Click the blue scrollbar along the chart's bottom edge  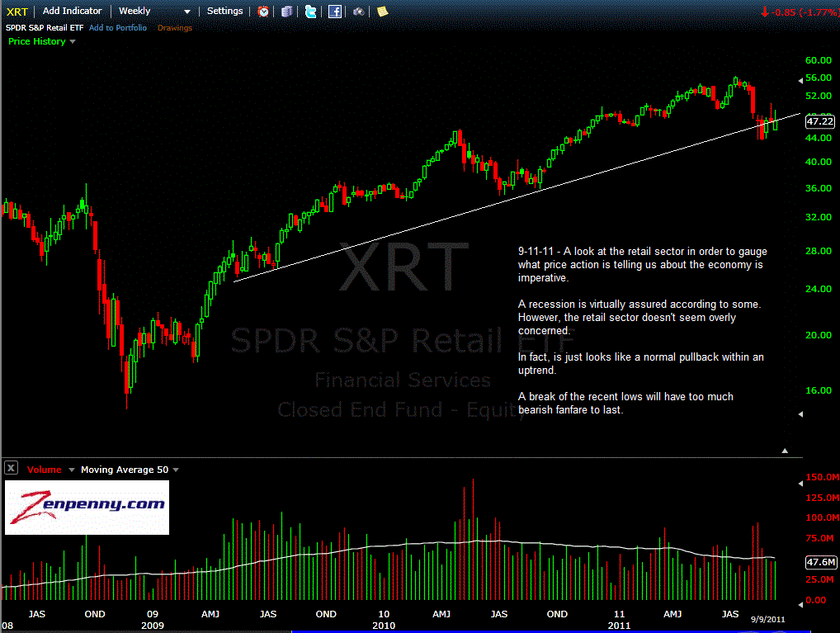[x=550, y=632]
